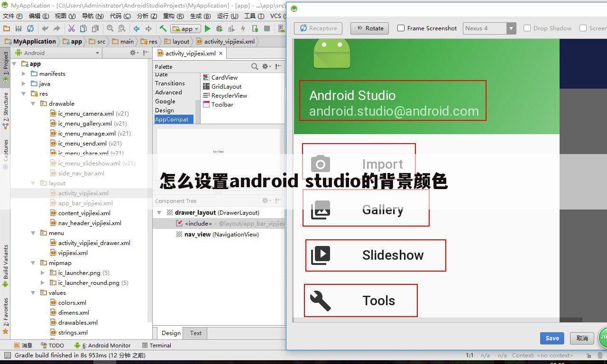Click the Forward navigation arrow
Viewport: 607px width, 364px height.
click(148, 28)
